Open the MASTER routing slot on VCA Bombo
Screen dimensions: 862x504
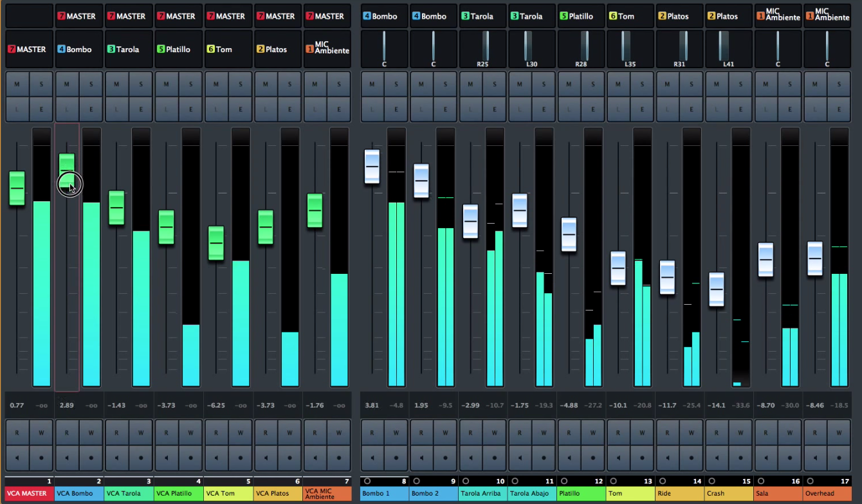[78, 16]
